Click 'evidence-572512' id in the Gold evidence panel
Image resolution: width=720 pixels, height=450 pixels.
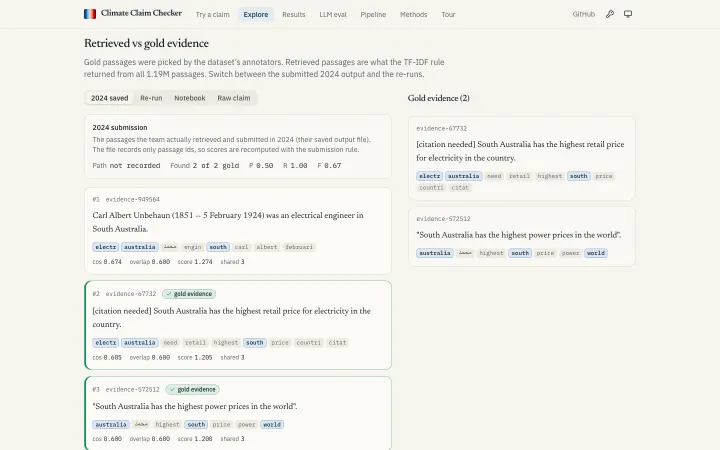point(443,219)
